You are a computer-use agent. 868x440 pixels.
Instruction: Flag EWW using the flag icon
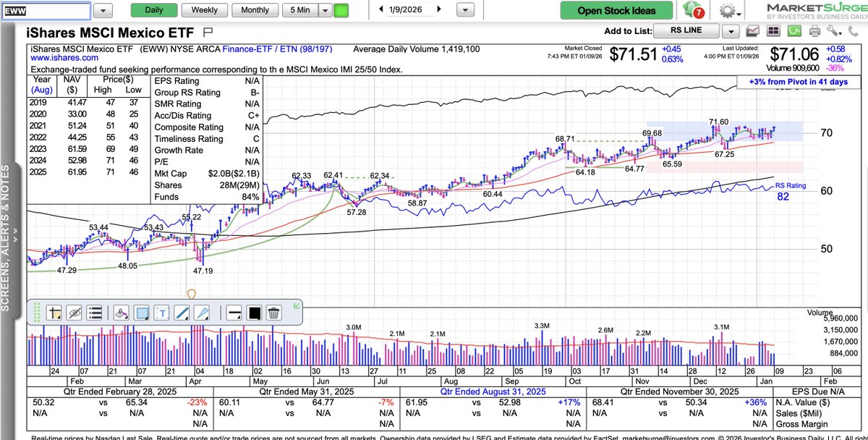[x=208, y=32]
